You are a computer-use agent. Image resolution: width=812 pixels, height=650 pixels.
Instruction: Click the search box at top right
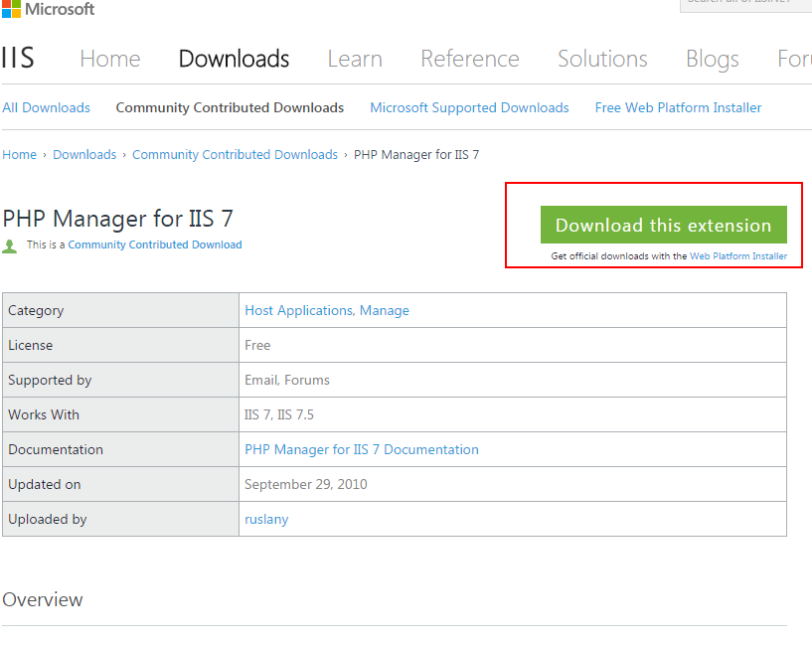point(745,4)
